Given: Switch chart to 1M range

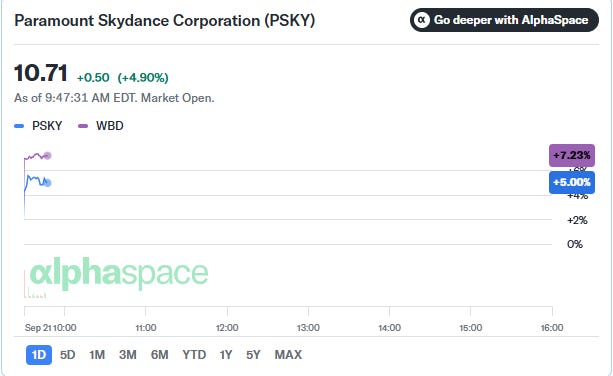Looking at the screenshot, I should 97,355.
